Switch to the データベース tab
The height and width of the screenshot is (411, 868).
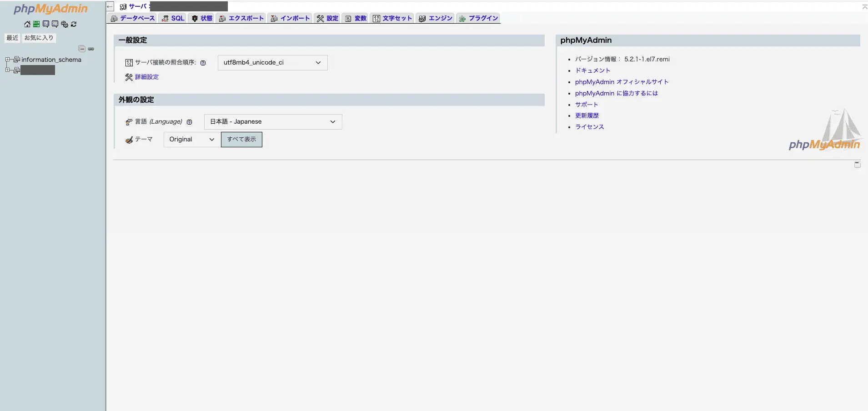pos(133,18)
